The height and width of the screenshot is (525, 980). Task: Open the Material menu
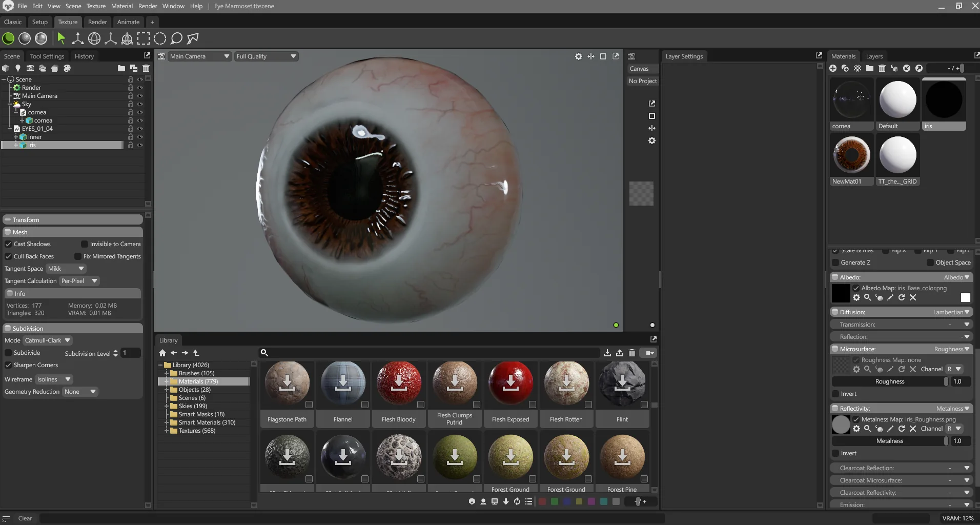coord(121,6)
